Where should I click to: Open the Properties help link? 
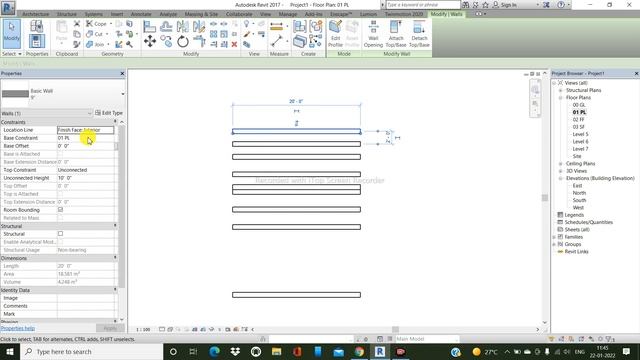(18, 328)
